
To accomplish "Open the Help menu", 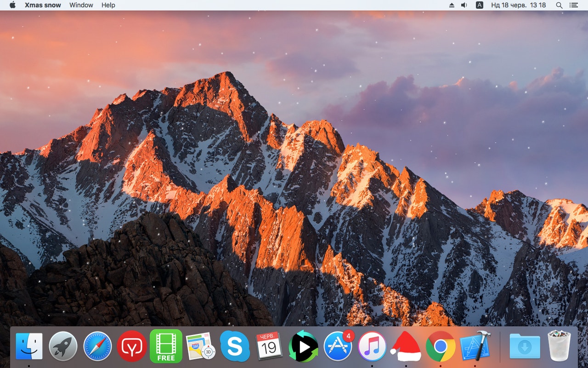I will (x=108, y=5).
